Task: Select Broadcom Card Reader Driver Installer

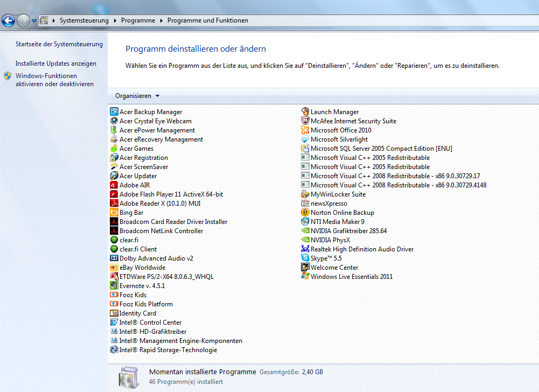Action: [169, 221]
